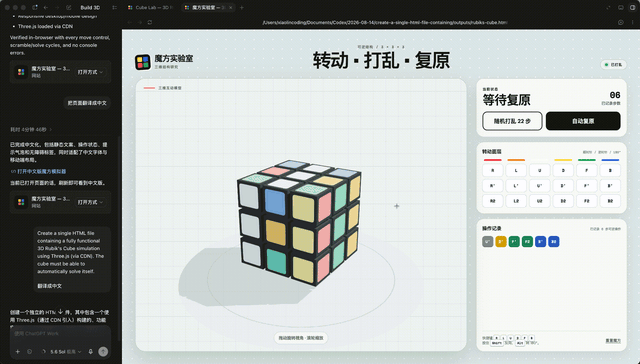The width and height of the screenshot is (640, 364).
Task: Click the B move button
Action: pyautogui.click(x=610, y=170)
